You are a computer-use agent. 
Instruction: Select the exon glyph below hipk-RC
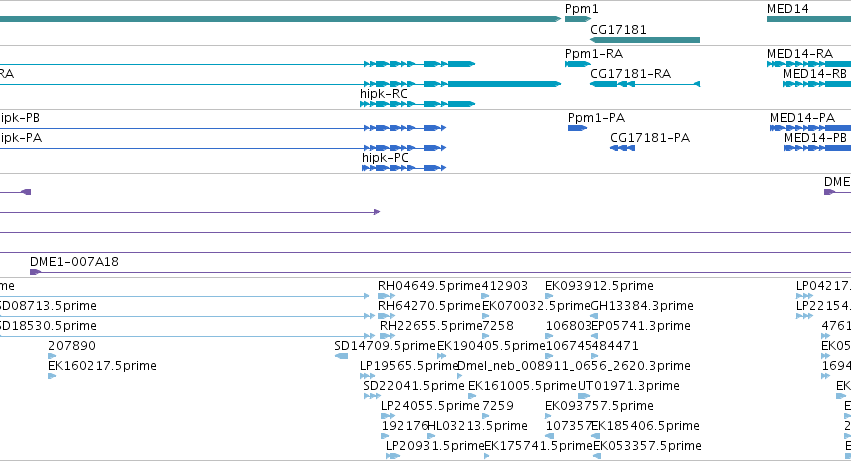coord(417,104)
